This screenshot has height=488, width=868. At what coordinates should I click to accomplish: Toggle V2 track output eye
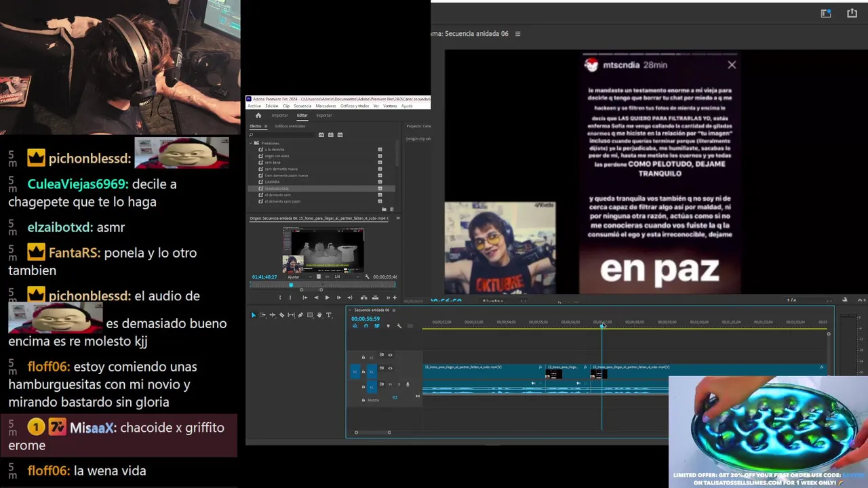tap(390, 355)
